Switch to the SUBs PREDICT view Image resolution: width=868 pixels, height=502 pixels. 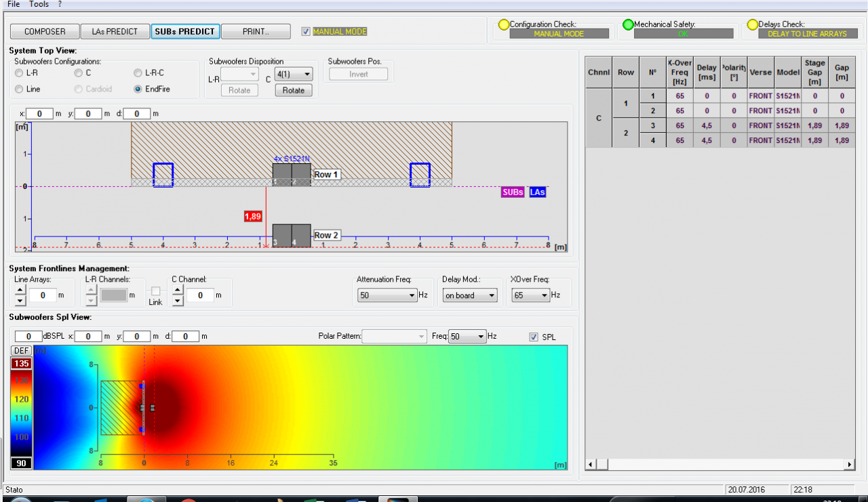tap(184, 31)
